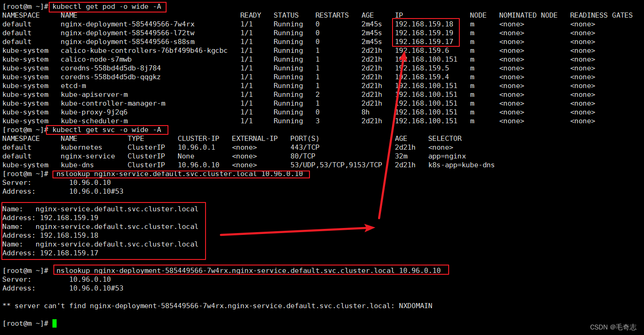Click the etcd-m pod name
The width and height of the screenshot is (644, 335).
pos(73,86)
